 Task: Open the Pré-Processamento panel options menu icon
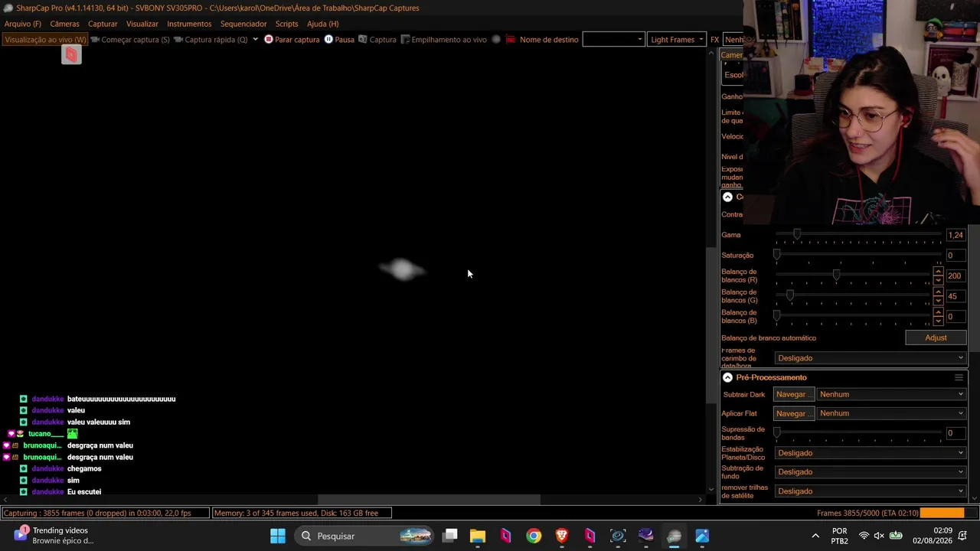click(959, 377)
